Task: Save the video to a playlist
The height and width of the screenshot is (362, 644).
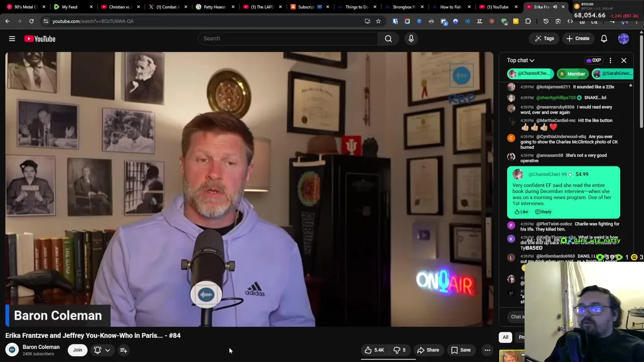Action: pos(461,350)
